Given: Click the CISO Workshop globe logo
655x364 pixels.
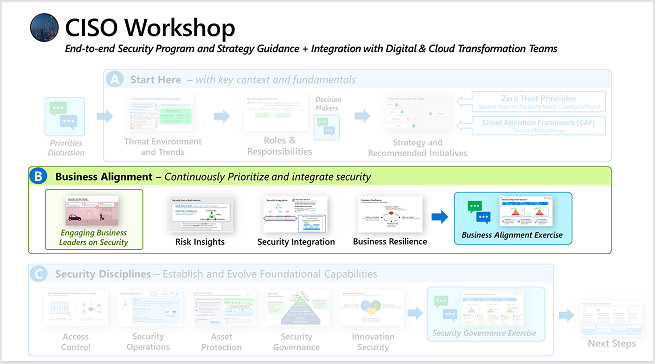Looking at the screenshot, I should (x=44, y=28).
